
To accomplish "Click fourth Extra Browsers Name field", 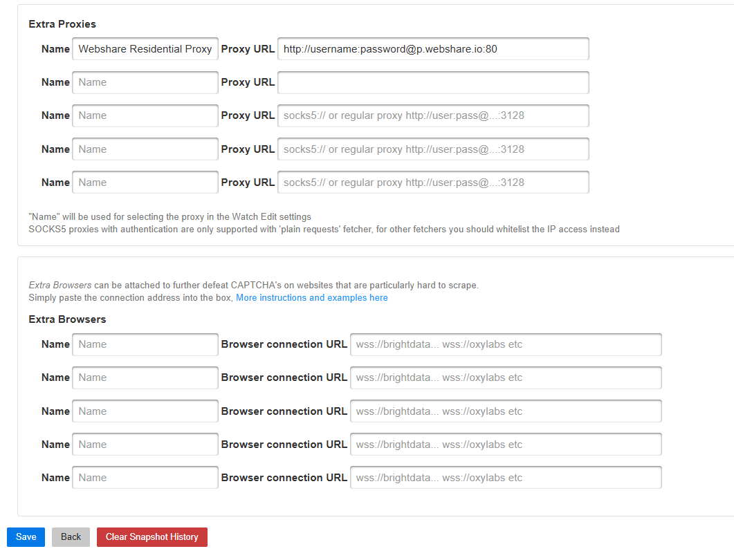I will 145,444.
